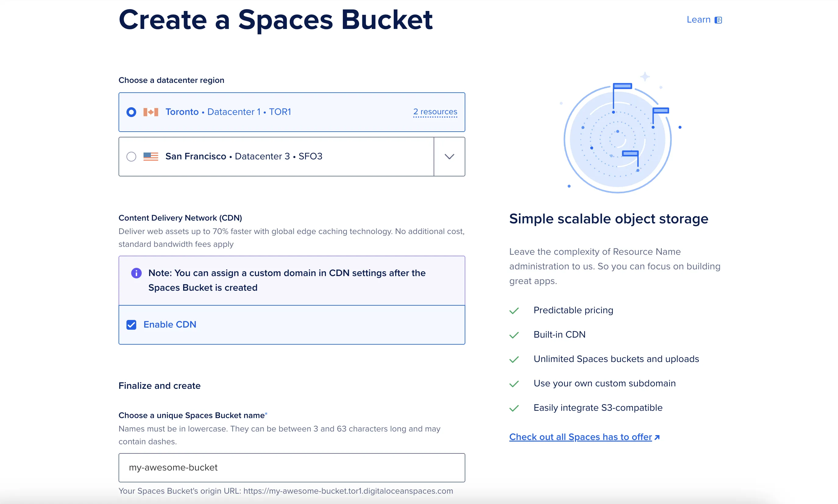Click the Use your own custom subdomain text

click(604, 383)
